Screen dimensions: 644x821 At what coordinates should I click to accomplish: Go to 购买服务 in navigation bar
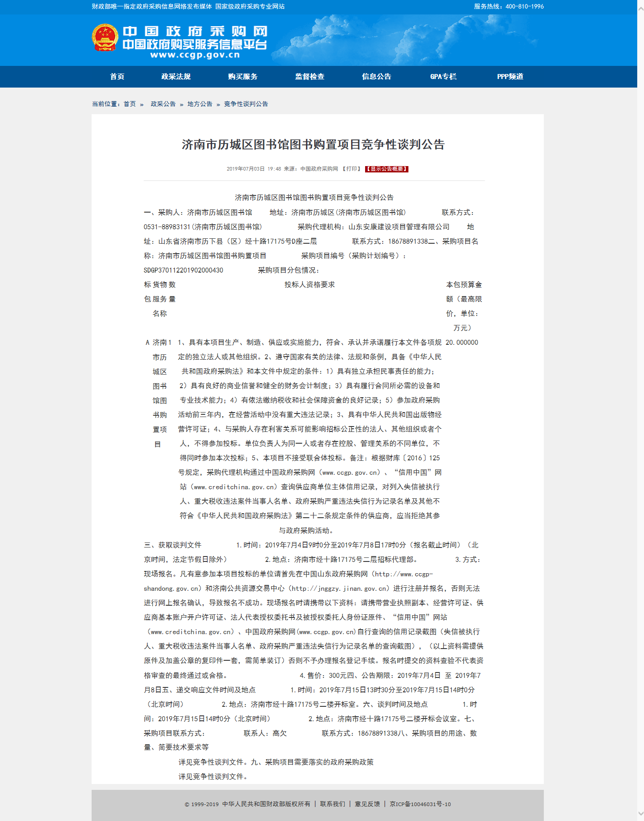click(243, 77)
